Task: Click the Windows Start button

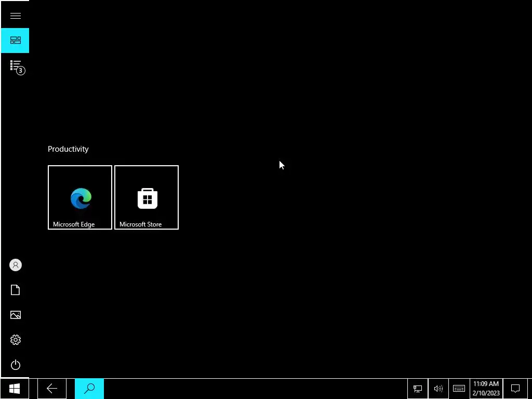Action: (x=15, y=389)
